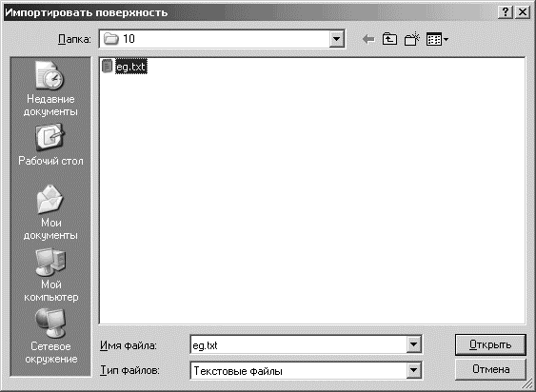536x392 pixels.
Task: Go to Рабочий стол location
Action: (x=50, y=145)
